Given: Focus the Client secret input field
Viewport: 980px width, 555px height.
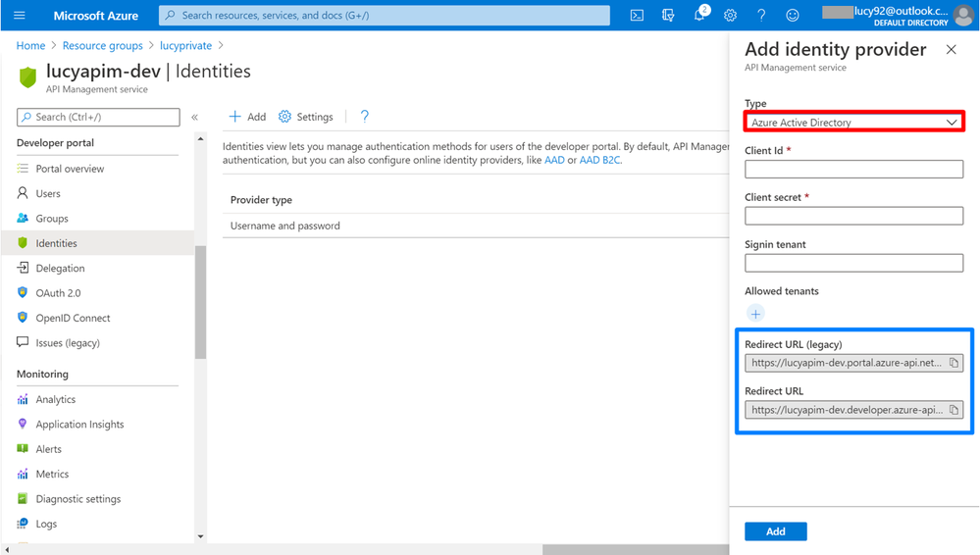Looking at the screenshot, I should click(x=853, y=217).
